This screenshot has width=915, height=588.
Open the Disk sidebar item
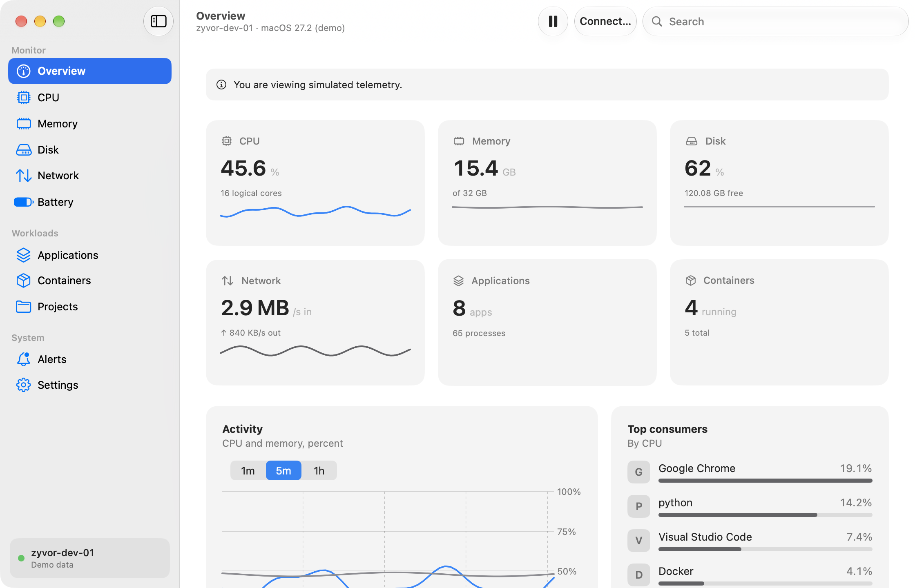tap(90, 150)
